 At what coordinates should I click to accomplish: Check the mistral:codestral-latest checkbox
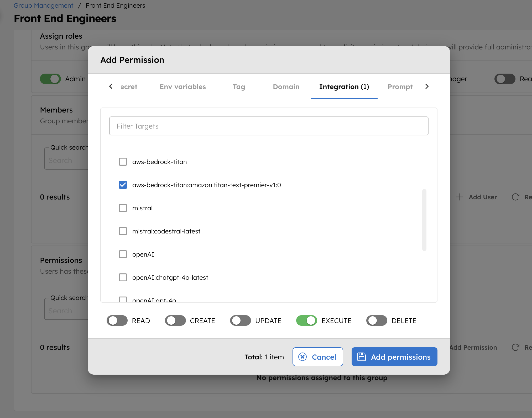click(x=123, y=231)
